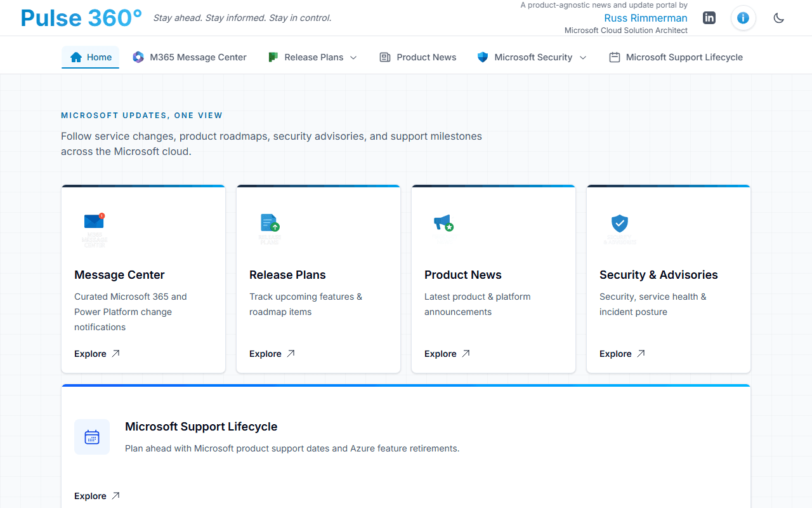Viewport: 812px width, 508px height.
Task: Click the arrow icon beside Release Plans Explore
Action: pos(291,354)
